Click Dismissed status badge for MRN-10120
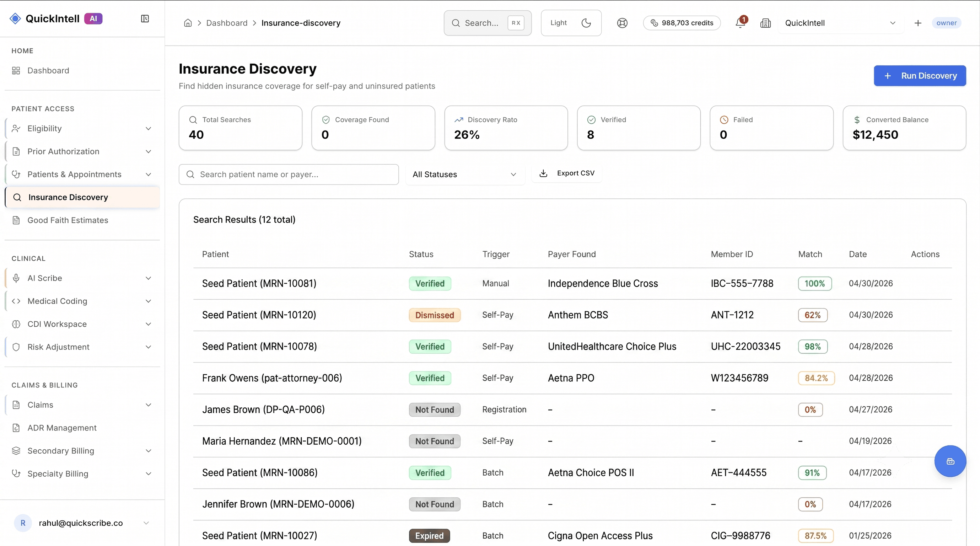The image size is (980, 546). 435,315
